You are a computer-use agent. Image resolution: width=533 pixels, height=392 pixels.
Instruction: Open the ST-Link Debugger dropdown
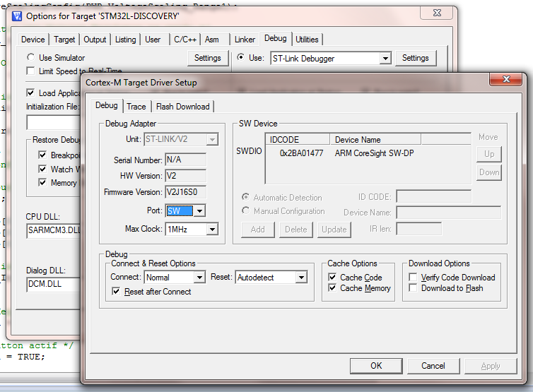coord(385,59)
